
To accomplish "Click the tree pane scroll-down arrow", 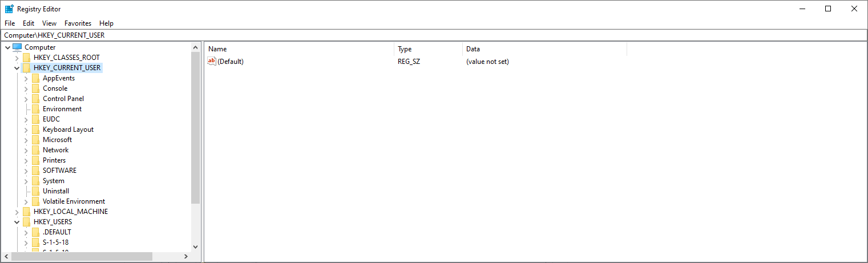I will 195,247.
